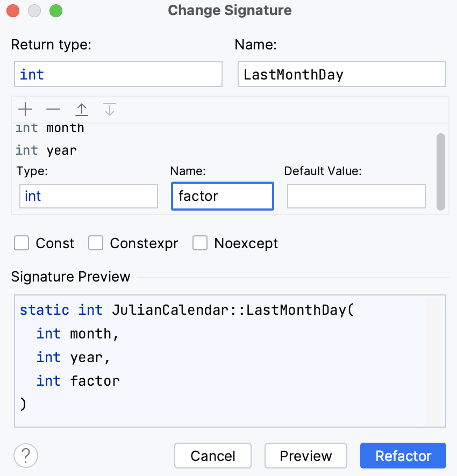Remove selected parameter using the minus icon
Image resolution: width=457 pixels, height=476 pixels.
(x=53, y=109)
